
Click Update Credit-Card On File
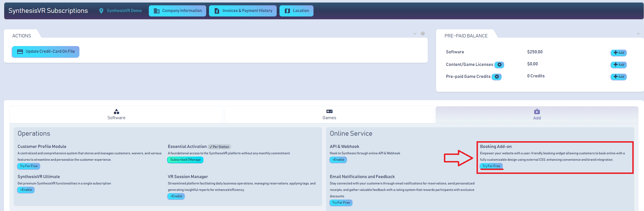pyautogui.click(x=45, y=52)
